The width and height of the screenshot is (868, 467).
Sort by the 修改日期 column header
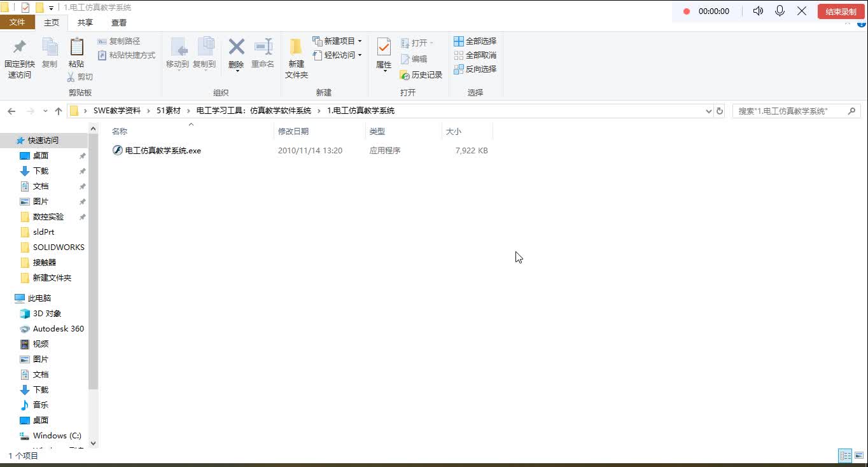click(x=319, y=131)
